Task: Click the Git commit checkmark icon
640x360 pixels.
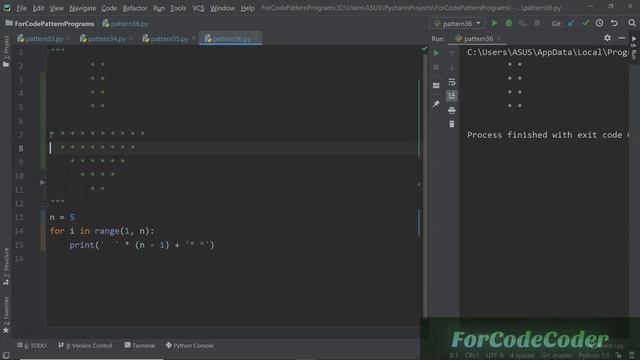Action: click(x=585, y=23)
